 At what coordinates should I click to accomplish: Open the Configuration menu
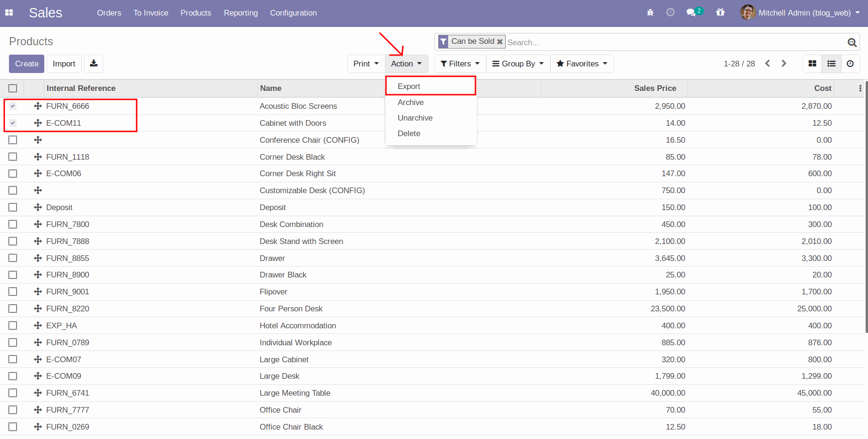[x=293, y=13]
